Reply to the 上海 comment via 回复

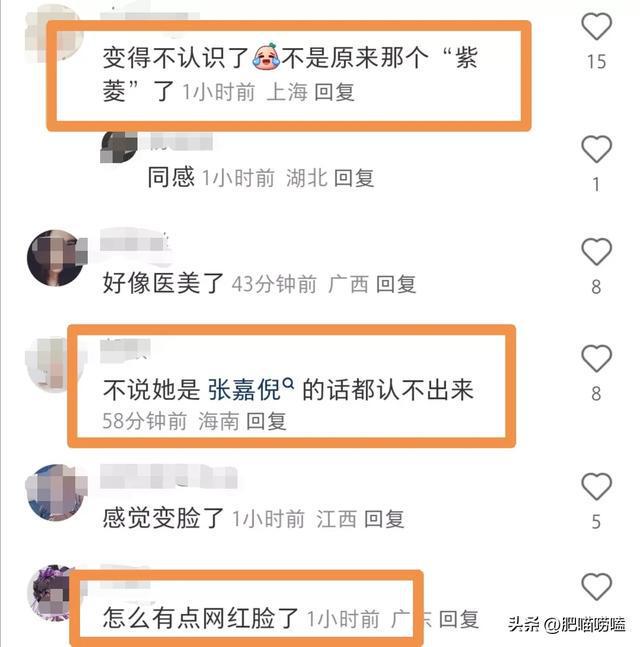334,92
